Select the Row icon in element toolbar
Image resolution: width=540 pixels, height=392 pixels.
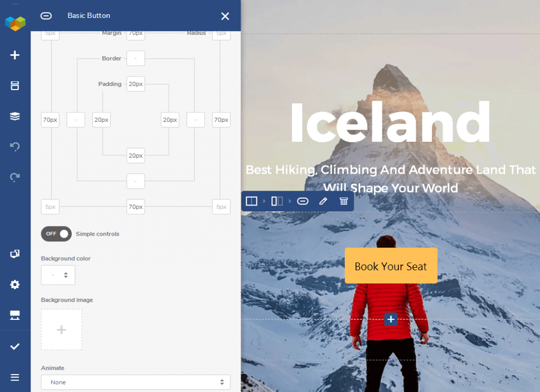tap(252, 201)
